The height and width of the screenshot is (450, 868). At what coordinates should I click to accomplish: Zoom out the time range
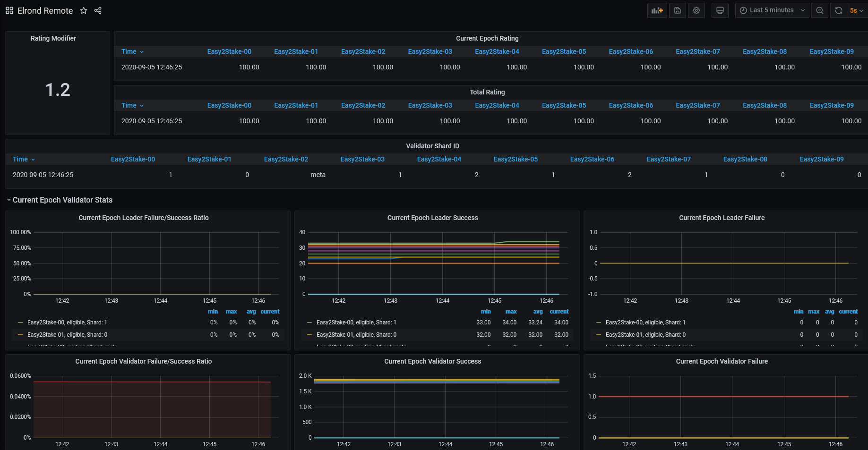tap(820, 10)
